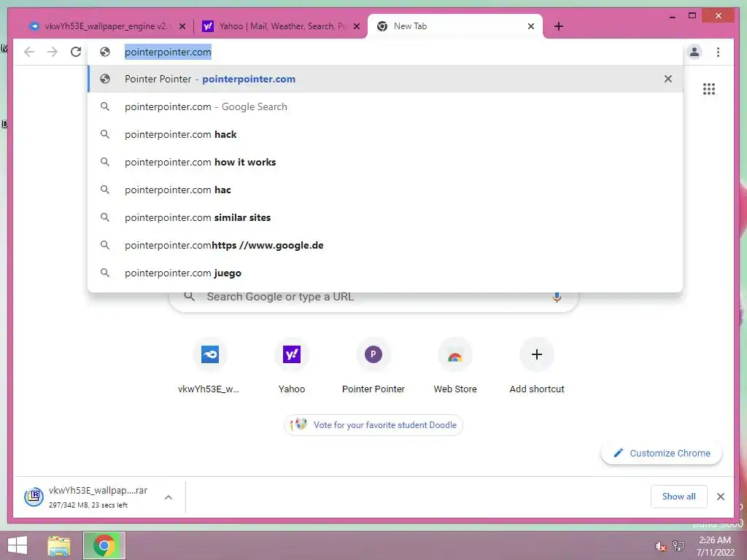Open the Chrome profile avatar
747x560 pixels.
tap(694, 52)
